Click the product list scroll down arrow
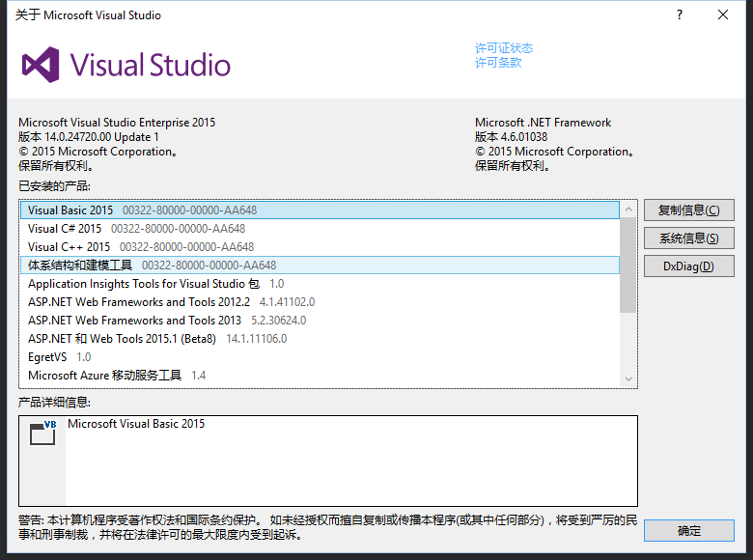The height and width of the screenshot is (560, 753). [628, 378]
